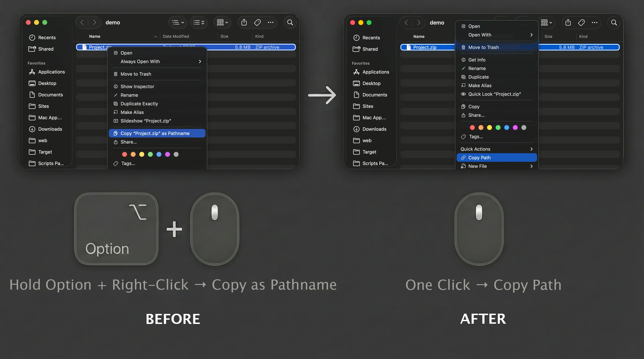Open Downloads in the right Finder sidebar
644x359 pixels.
pyautogui.click(x=370, y=129)
